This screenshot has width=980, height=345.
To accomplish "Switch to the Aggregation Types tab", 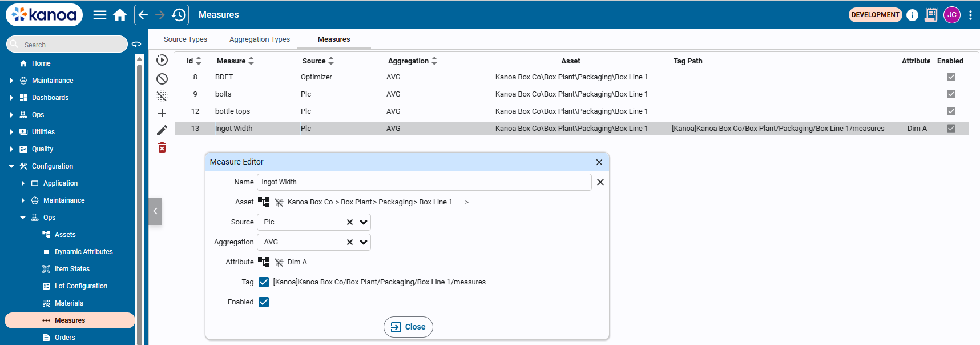I will pyautogui.click(x=260, y=39).
